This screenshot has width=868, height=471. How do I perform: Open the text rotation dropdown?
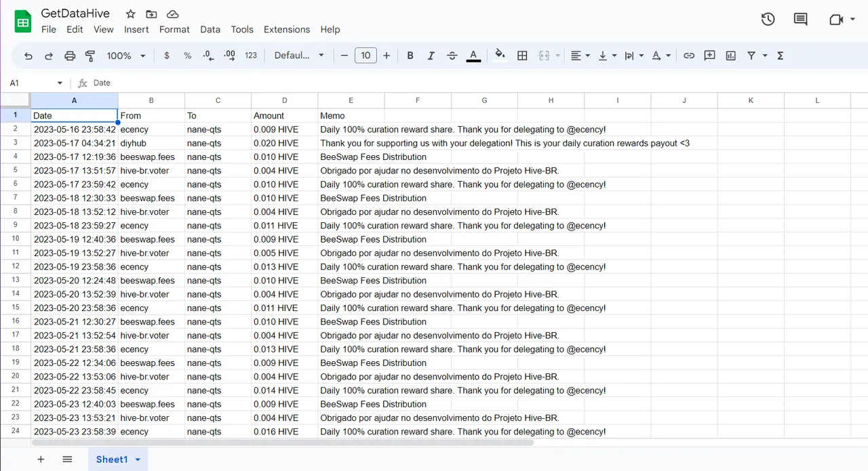pyautogui.click(x=661, y=56)
